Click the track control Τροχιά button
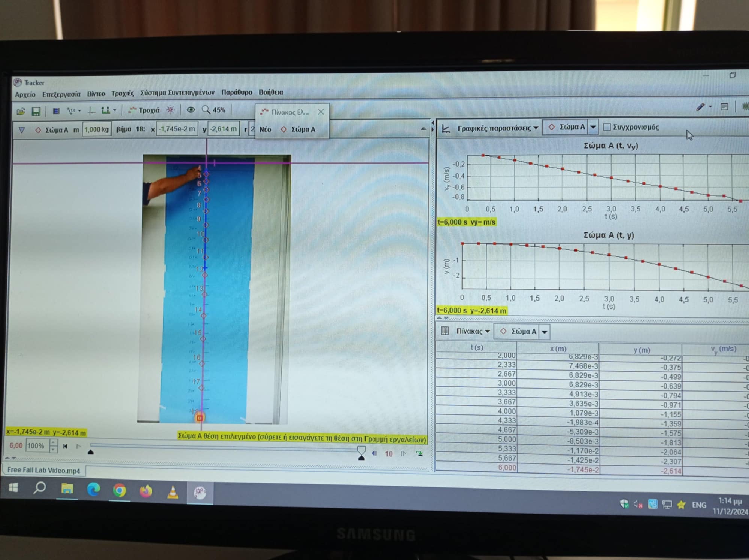 144,110
